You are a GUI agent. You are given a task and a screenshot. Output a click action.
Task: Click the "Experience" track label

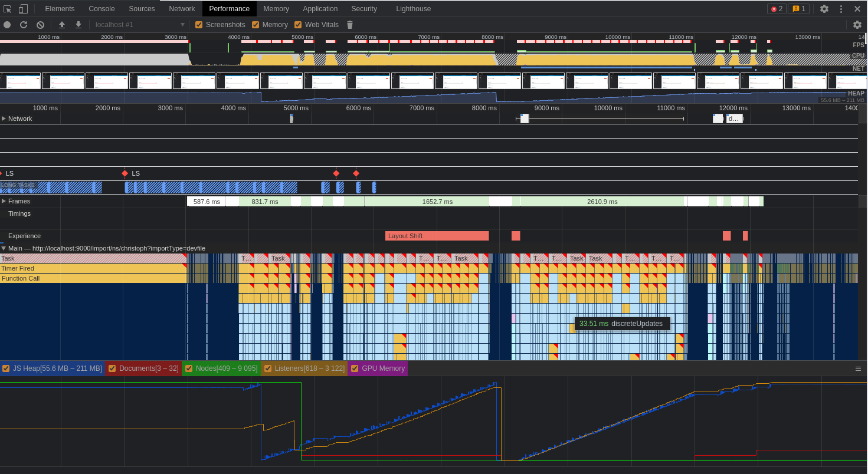tap(24, 236)
